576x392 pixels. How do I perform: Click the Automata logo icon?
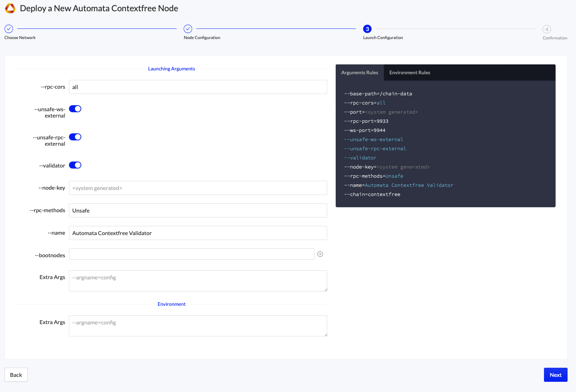tap(10, 8)
